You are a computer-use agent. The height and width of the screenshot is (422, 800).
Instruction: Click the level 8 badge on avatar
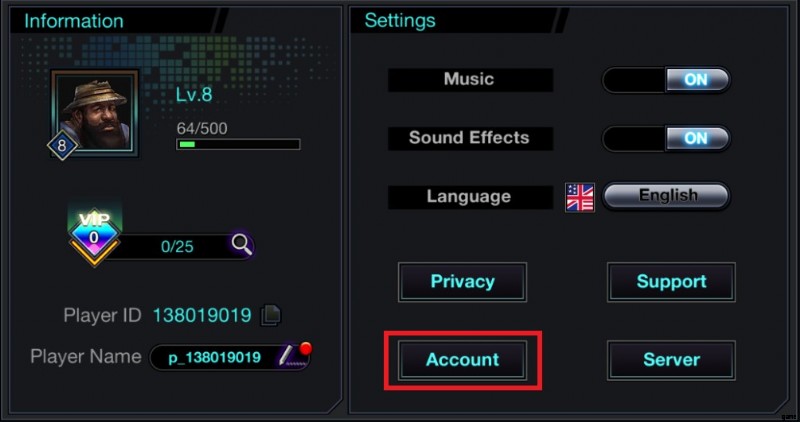click(x=62, y=145)
